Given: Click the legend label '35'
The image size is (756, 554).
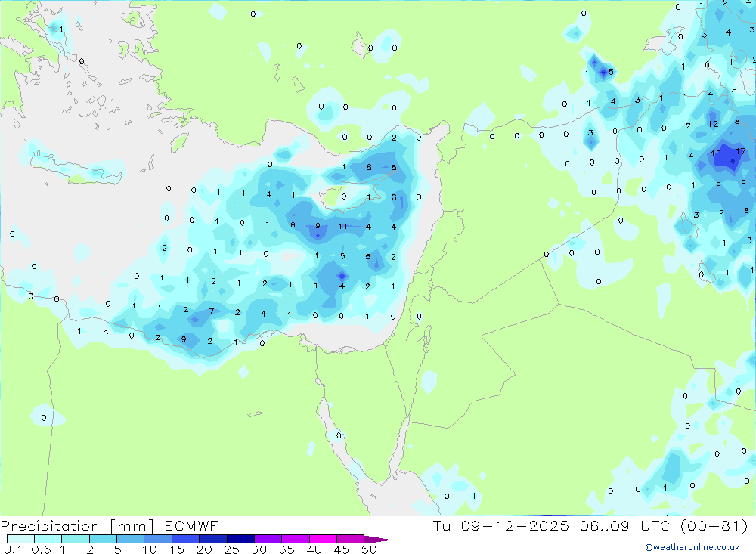Looking at the screenshot, I should coord(287,549).
